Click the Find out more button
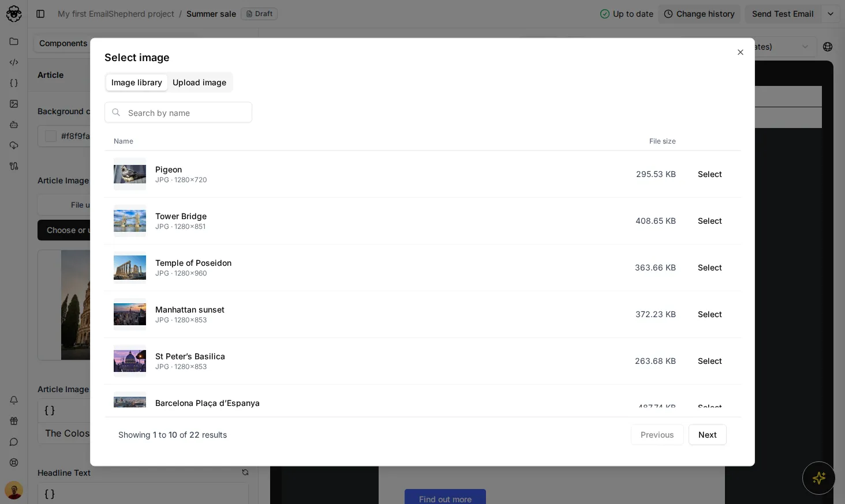This screenshot has width=845, height=504. (x=445, y=497)
